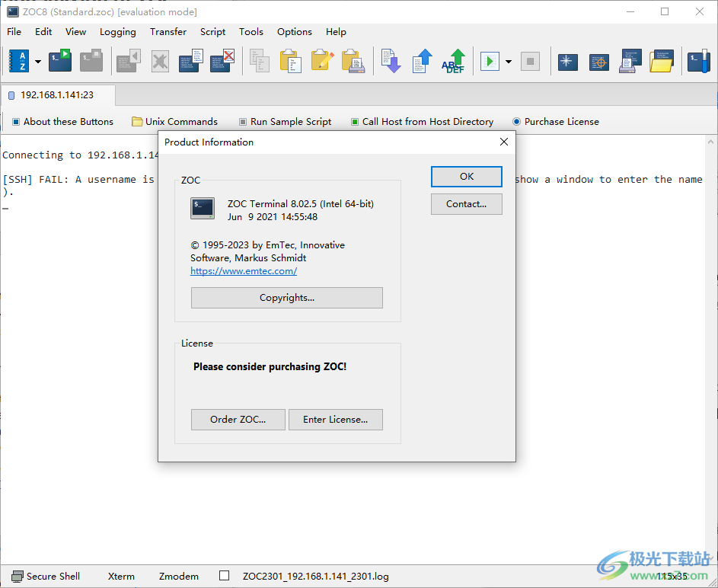Open the Script menu
This screenshot has width=718, height=588.
point(212,31)
